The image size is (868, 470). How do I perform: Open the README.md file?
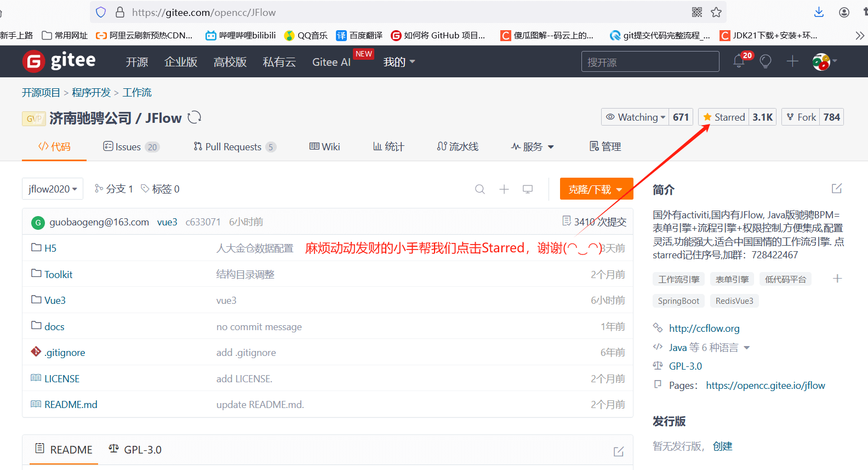(71, 405)
